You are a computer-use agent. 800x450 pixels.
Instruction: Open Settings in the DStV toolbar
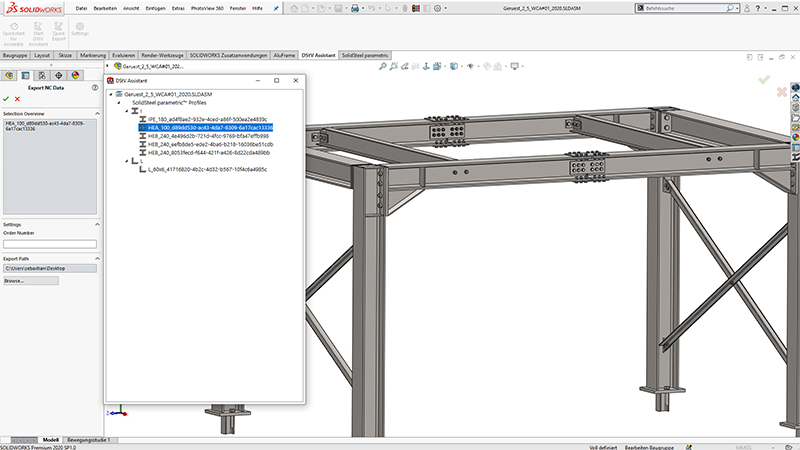pos(80,29)
